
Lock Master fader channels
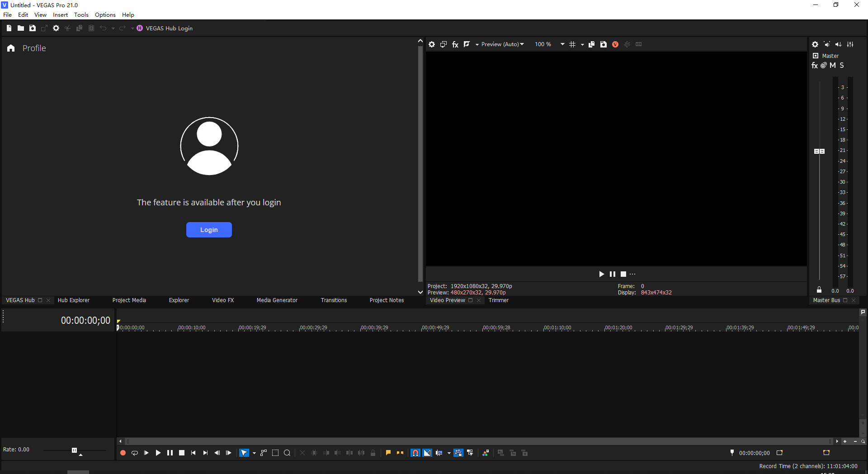(x=819, y=290)
